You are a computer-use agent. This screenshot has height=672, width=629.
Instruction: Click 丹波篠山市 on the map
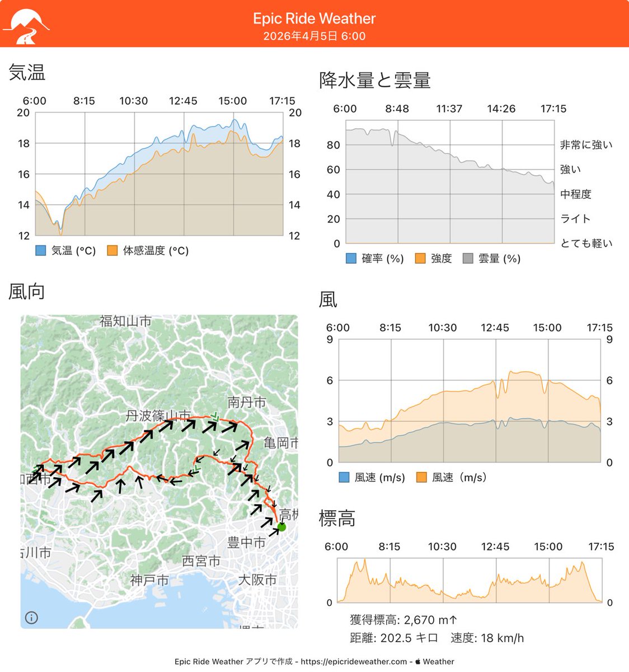point(158,416)
